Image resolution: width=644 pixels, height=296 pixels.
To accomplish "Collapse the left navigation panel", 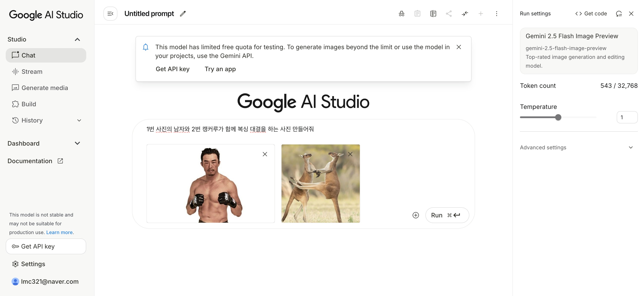I will pos(110,14).
